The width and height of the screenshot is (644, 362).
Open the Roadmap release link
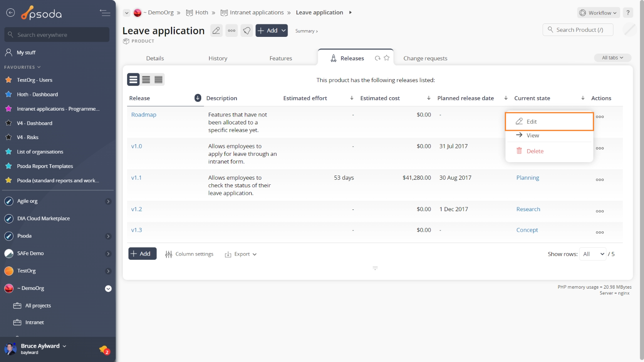click(x=144, y=115)
